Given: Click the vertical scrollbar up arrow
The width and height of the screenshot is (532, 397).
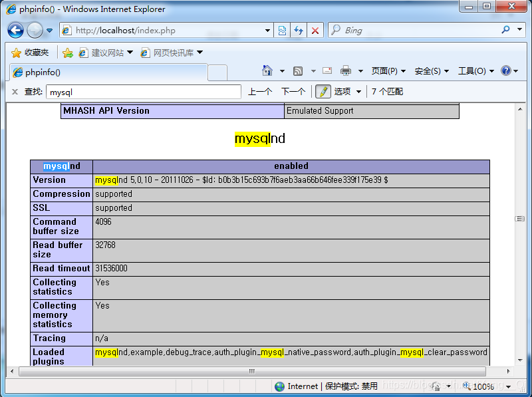Looking at the screenshot, I should 520,109.
